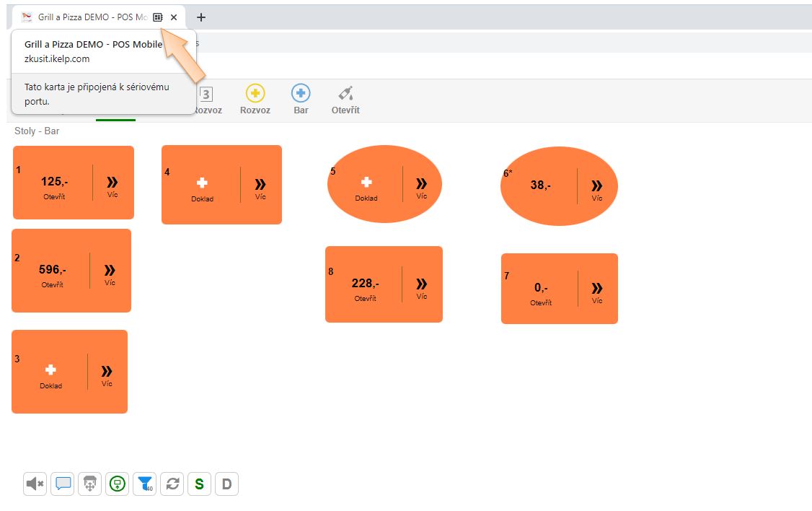812x511 pixels.
Task: Click the Otevřít bottle icon in toolbar
Action: pyautogui.click(x=345, y=94)
